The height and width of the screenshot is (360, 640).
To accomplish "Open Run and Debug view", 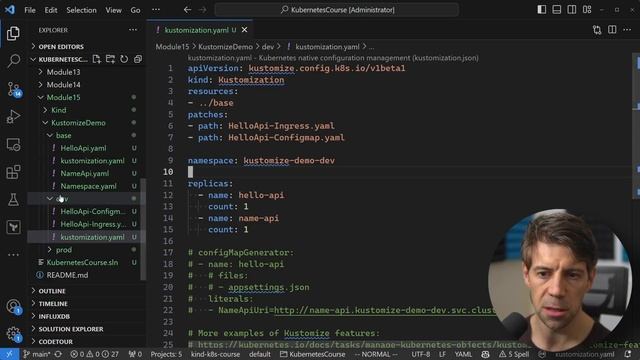I will [13, 116].
